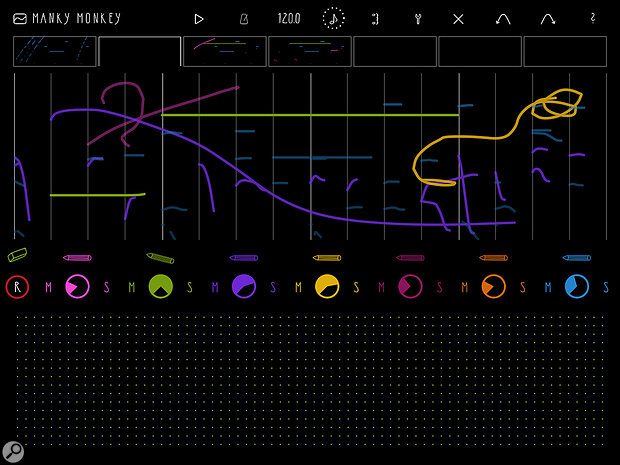
Task: Pick the blue pencil
Action: tap(577, 258)
